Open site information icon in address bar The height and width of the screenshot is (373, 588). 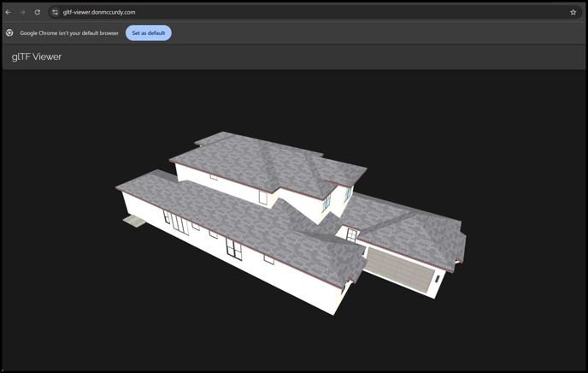[55, 12]
